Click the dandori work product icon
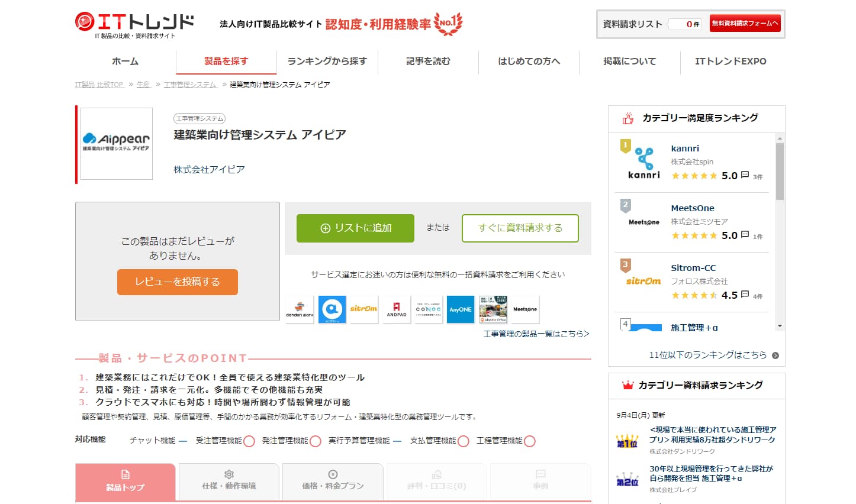The height and width of the screenshot is (504, 856). click(300, 309)
